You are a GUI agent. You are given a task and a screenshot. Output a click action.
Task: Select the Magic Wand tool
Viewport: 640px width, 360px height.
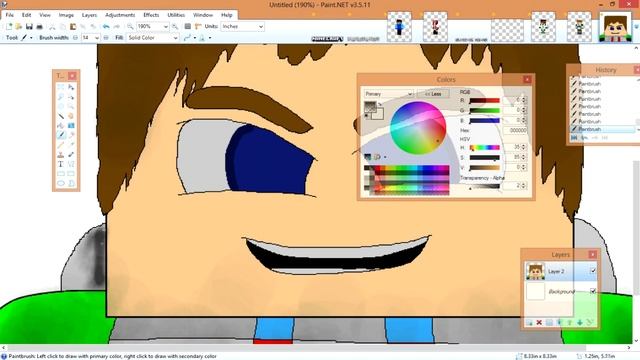click(61, 116)
